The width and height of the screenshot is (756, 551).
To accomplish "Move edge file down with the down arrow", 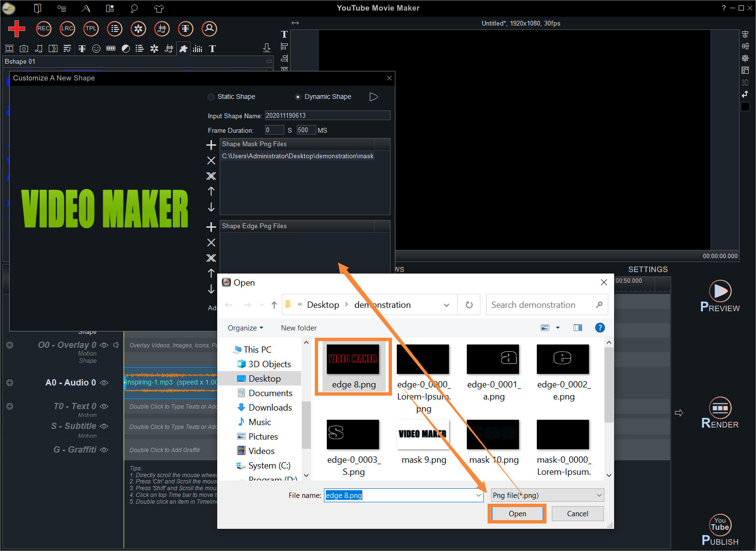I will 211,289.
